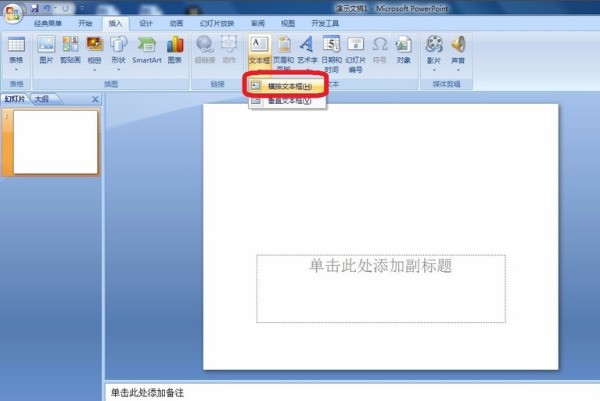Viewport: 600px width, 401px height.
Task: Insert a table (表格) icon
Action: tap(16, 44)
